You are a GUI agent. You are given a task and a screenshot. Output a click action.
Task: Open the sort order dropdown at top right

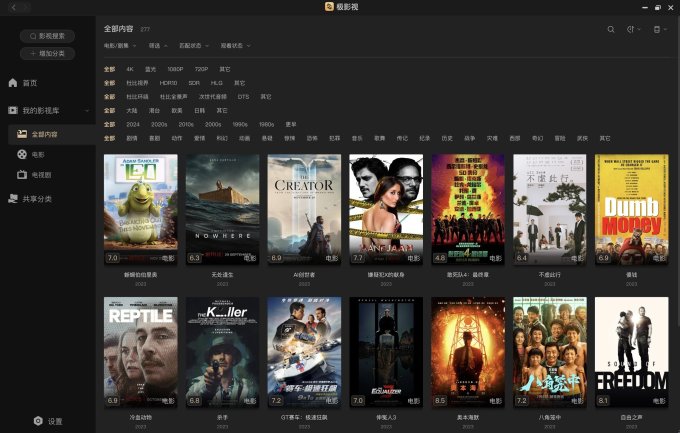coord(634,30)
